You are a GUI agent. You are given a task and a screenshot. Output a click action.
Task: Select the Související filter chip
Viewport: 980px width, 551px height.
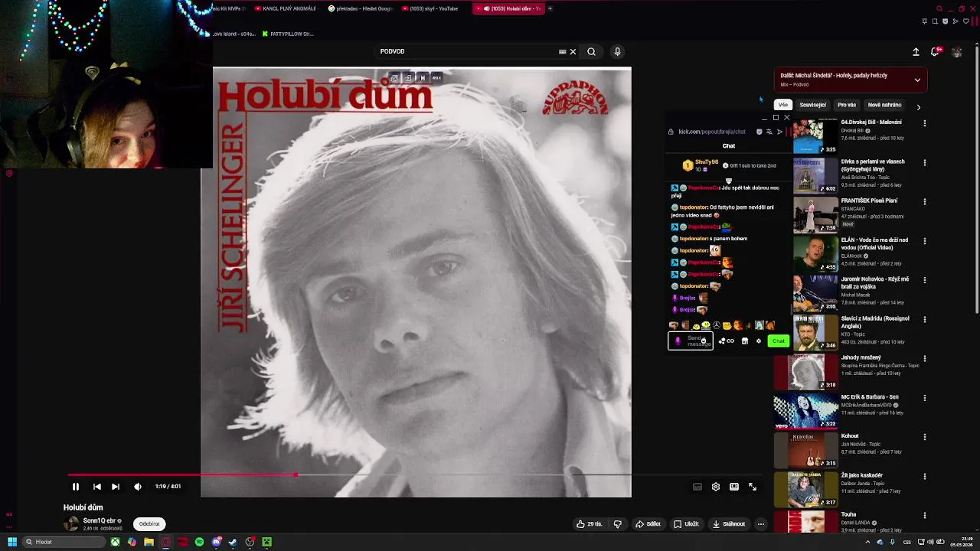[812, 105]
